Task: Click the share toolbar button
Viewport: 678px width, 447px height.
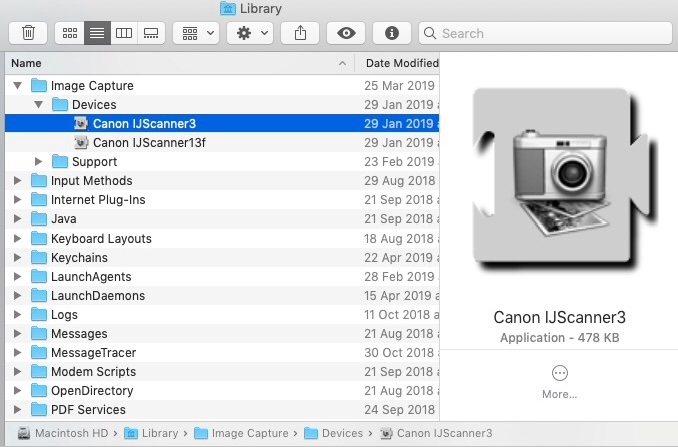Action: pos(300,33)
